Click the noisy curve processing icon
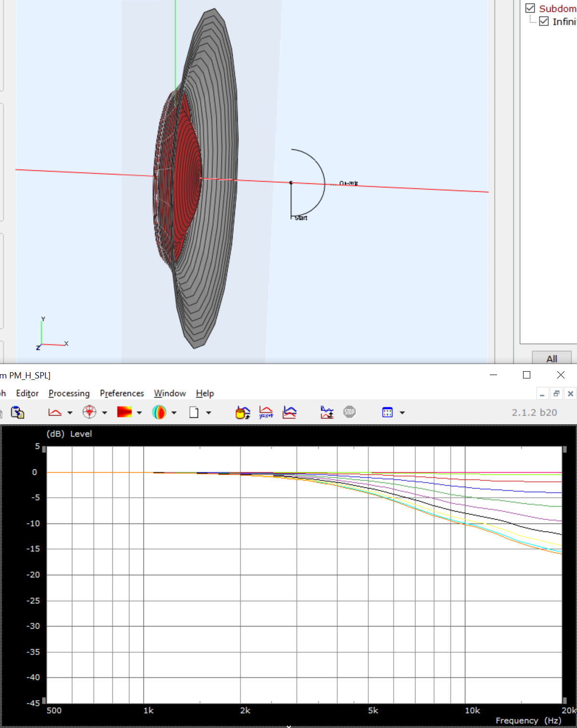 [x=327, y=413]
